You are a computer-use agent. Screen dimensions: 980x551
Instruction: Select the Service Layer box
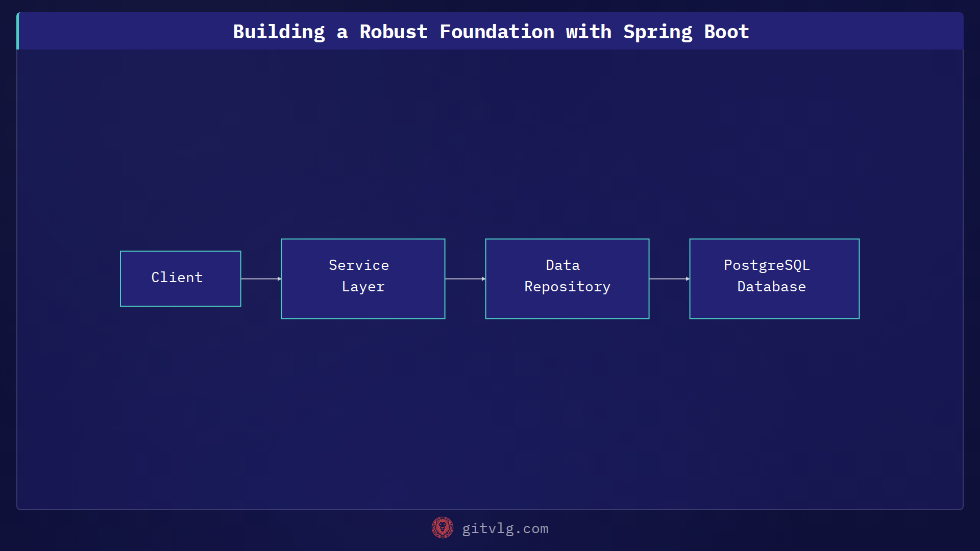pyautogui.click(x=363, y=279)
